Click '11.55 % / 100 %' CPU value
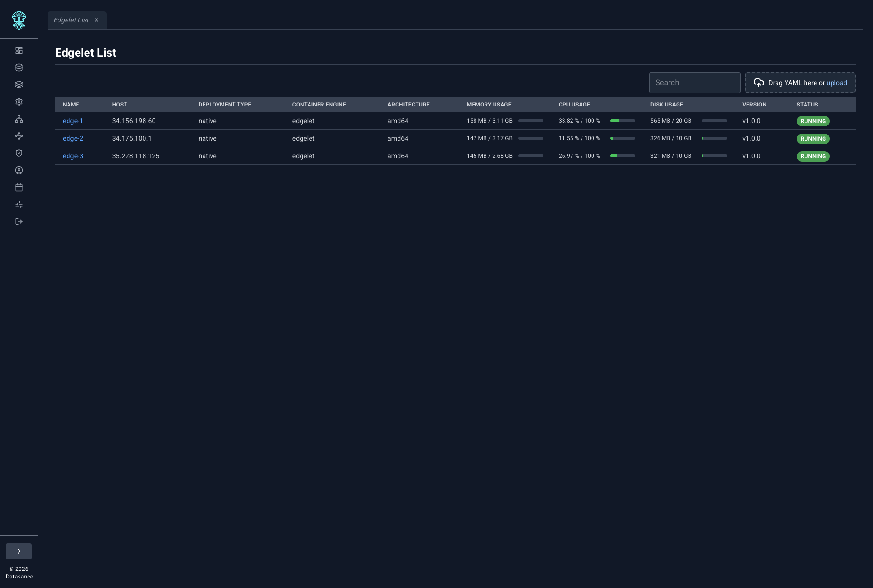The height and width of the screenshot is (588, 873). [x=579, y=138]
